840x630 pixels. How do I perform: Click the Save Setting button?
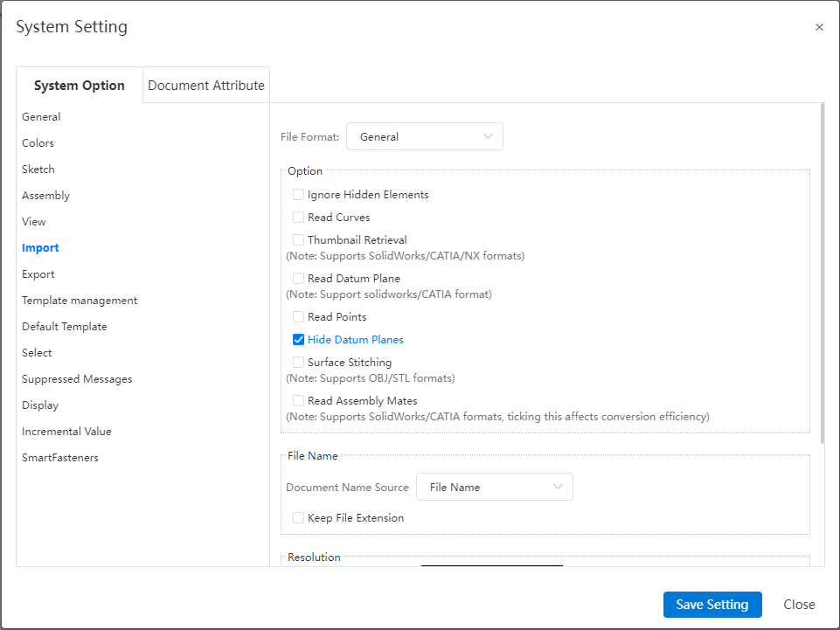click(x=712, y=605)
